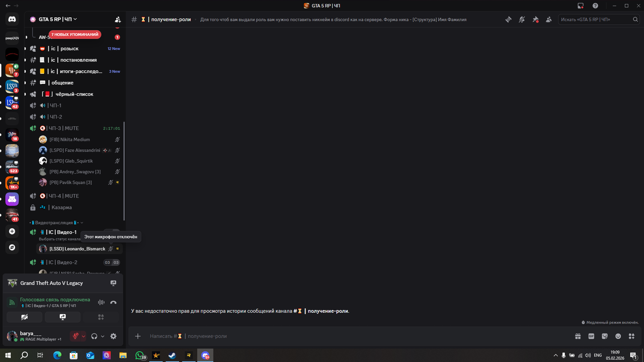This screenshot has width=644, height=362.
Task: Open voice connection status icon
Action: [x=12, y=303]
